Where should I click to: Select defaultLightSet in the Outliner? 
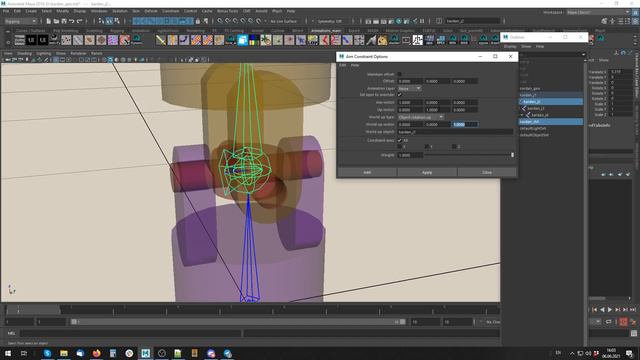coord(533,128)
